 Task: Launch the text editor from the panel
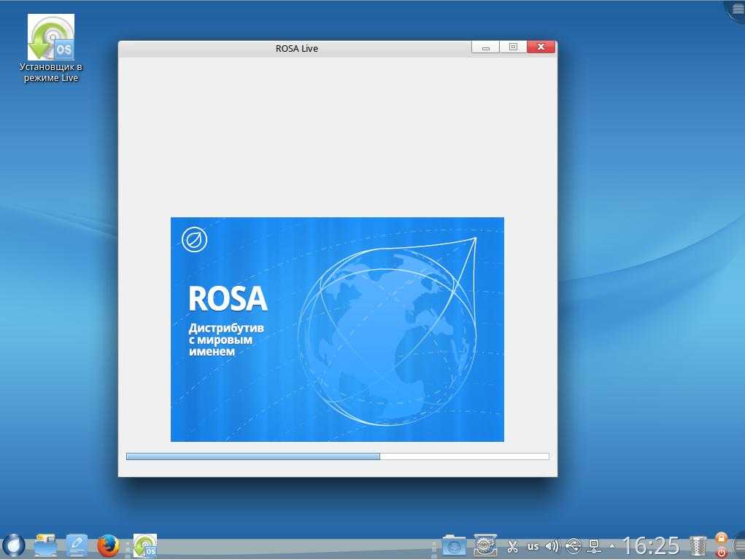click(76, 545)
